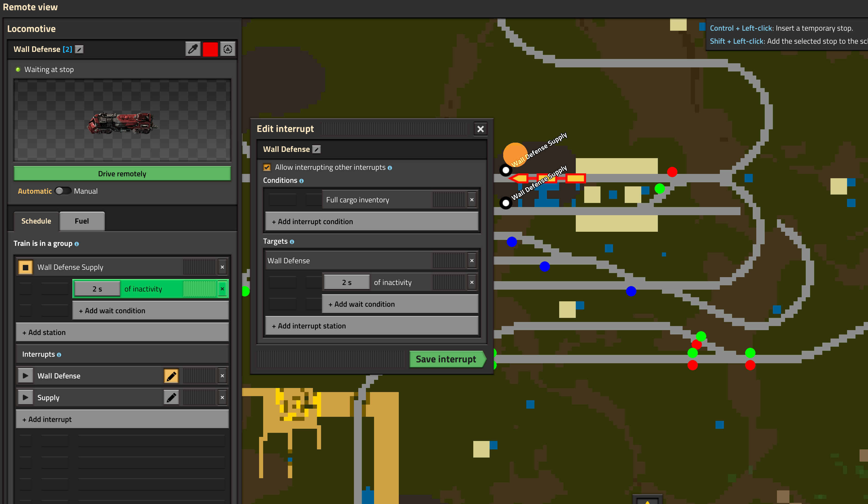This screenshot has width=868, height=504.
Task: Uncheck Allow interrupting other interrupts
Action: pos(267,168)
